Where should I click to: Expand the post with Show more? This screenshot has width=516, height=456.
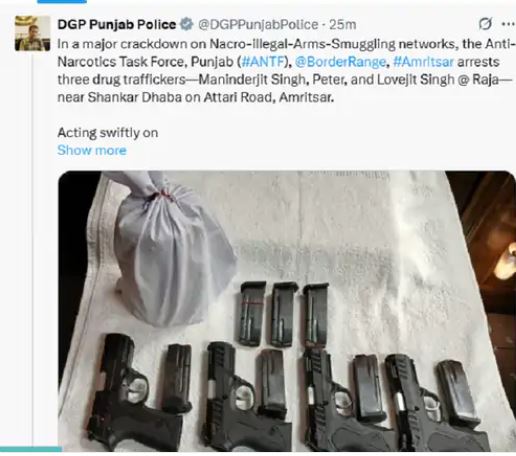(x=92, y=150)
